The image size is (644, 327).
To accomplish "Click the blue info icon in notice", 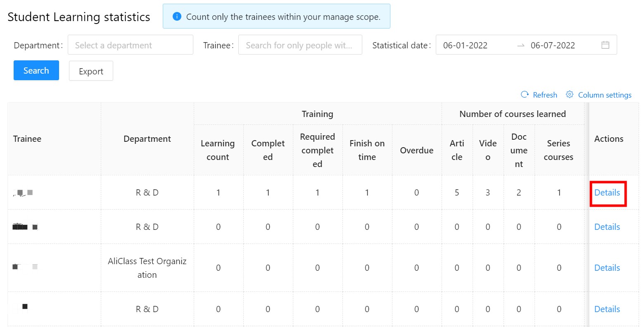I will click(x=177, y=17).
